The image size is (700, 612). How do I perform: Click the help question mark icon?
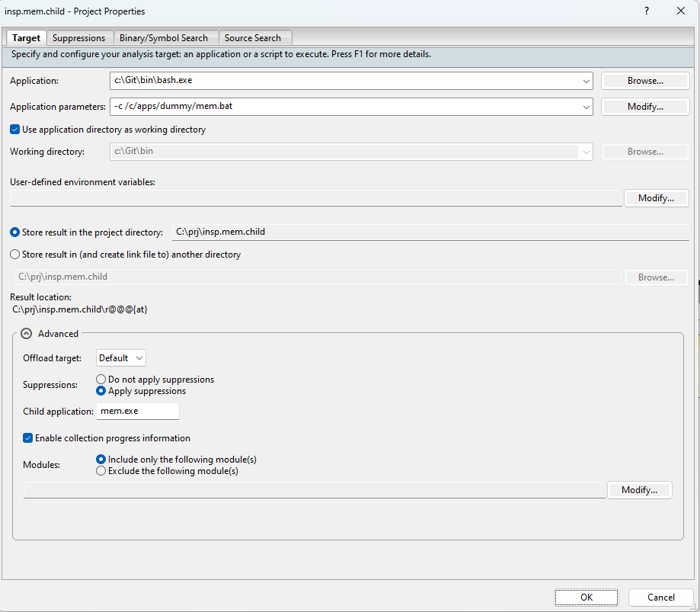point(647,11)
